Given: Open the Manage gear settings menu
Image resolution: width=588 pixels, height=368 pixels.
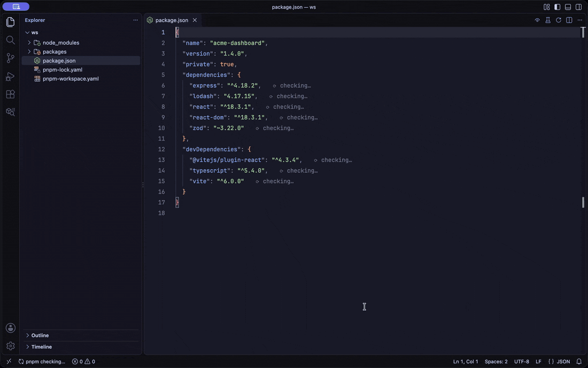Looking at the screenshot, I should click(11, 346).
